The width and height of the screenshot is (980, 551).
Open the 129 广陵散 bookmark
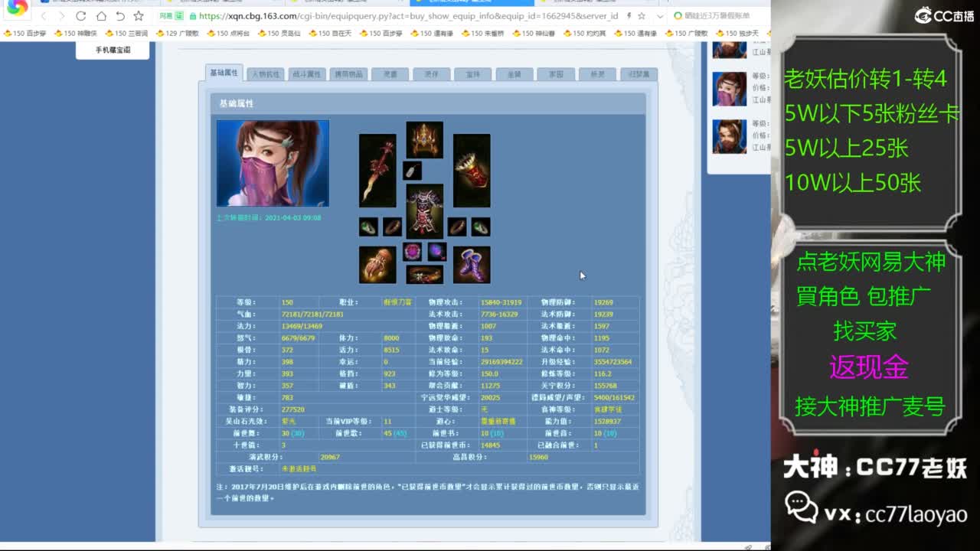177,33
